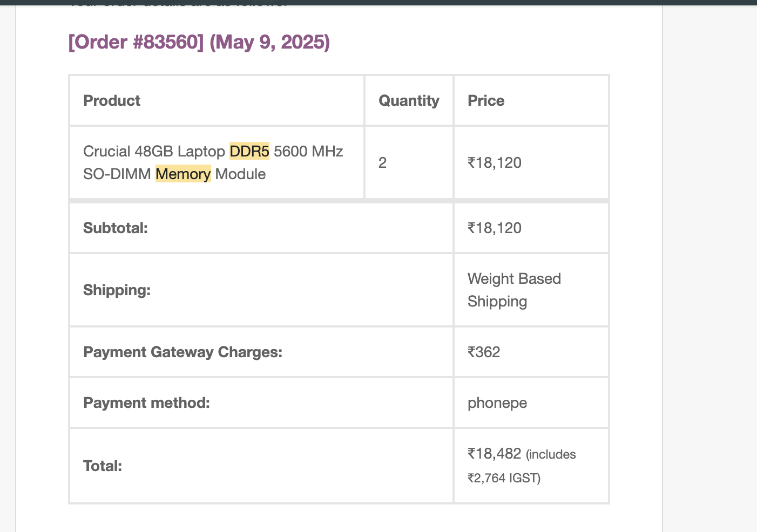The width and height of the screenshot is (757, 532).
Task: Select the quantity value 2
Action: click(x=383, y=163)
